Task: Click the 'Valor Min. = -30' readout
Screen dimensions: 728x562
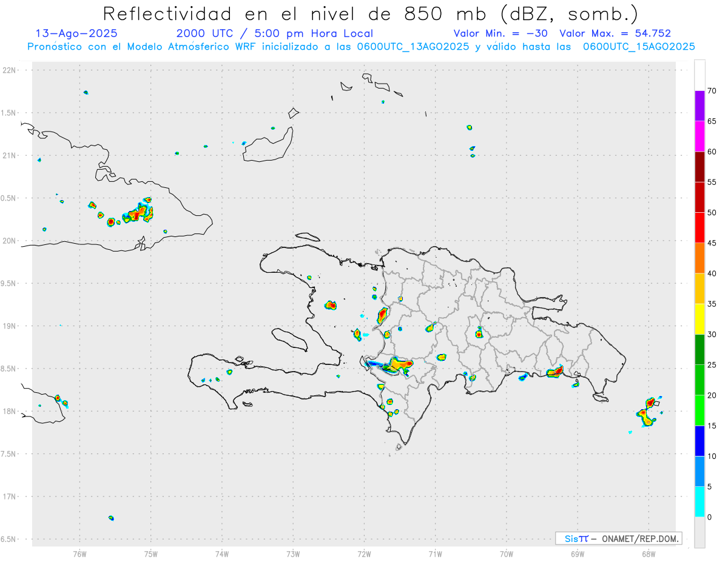Action: 500,33
